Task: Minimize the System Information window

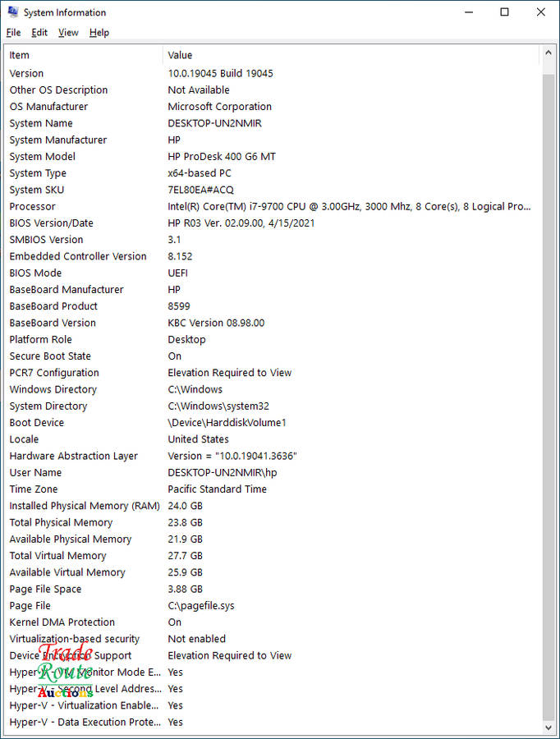Action: pyautogui.click(x=469, y=12)
